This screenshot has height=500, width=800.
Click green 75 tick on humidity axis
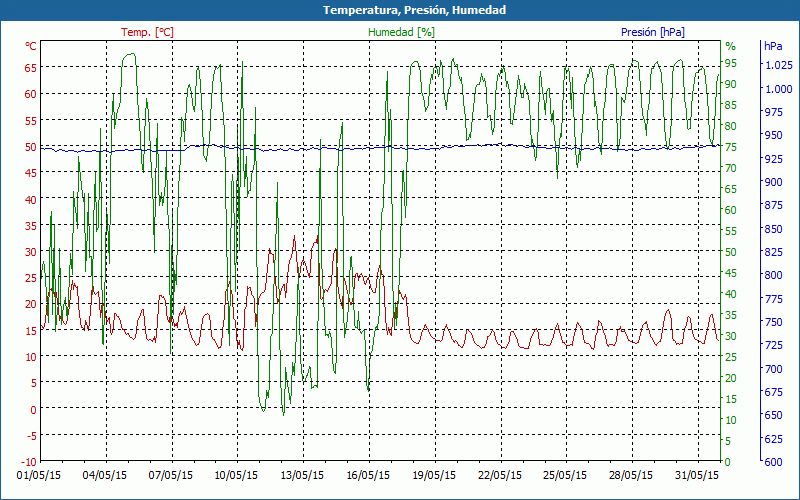pyautogui.click(x=731, y=147)
